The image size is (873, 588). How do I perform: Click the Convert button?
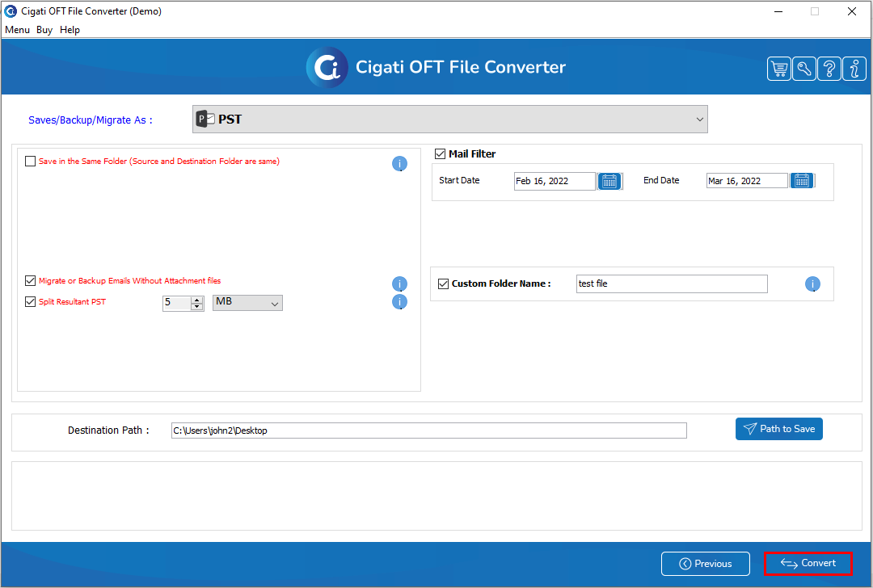(808, 564)
